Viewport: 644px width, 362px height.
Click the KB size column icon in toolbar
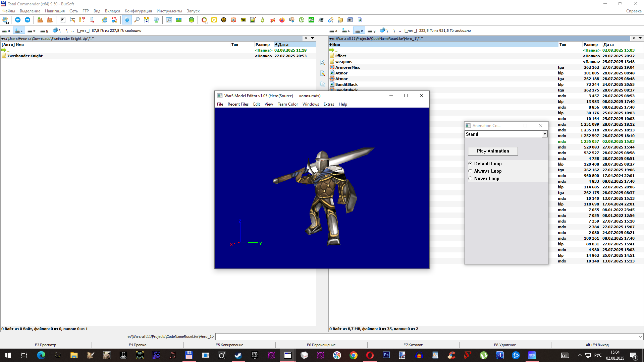click(x=82, y=20)
